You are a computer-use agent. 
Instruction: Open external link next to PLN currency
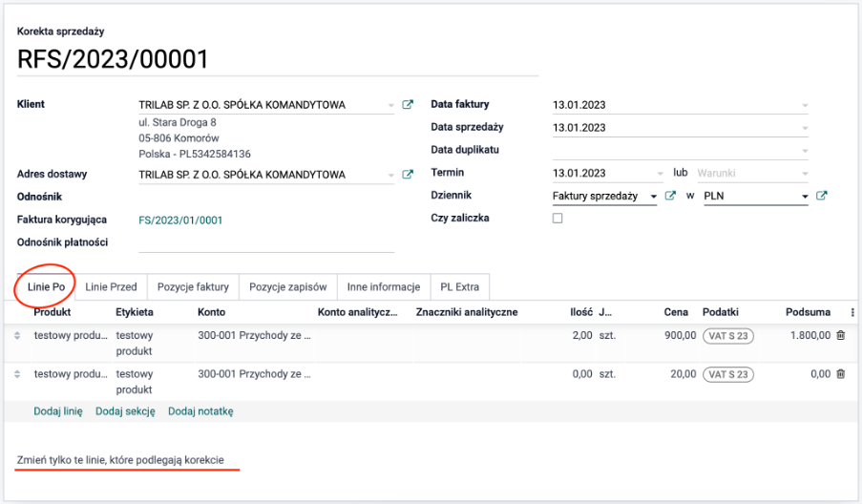point(821,196)
